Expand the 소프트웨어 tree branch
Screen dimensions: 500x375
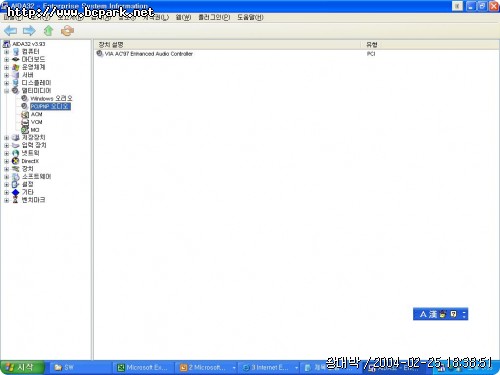[6, 177]
